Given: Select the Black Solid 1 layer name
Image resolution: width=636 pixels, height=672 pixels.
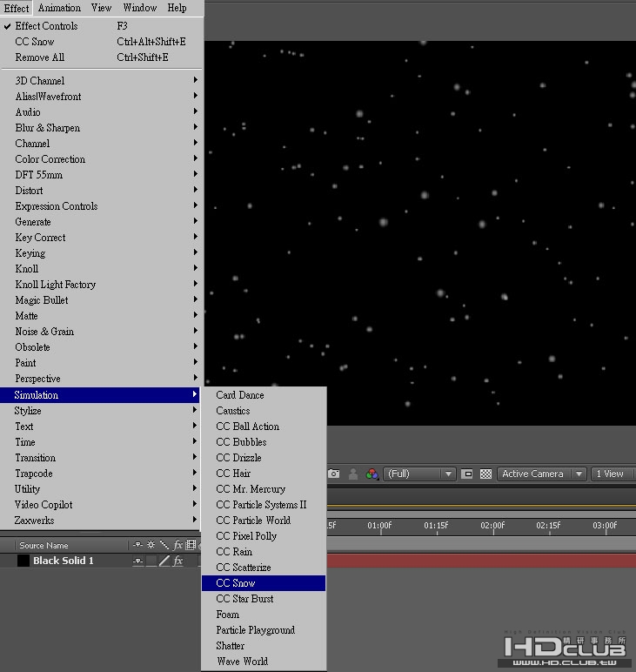Looking at the screenshot, I should pos(64,561).
